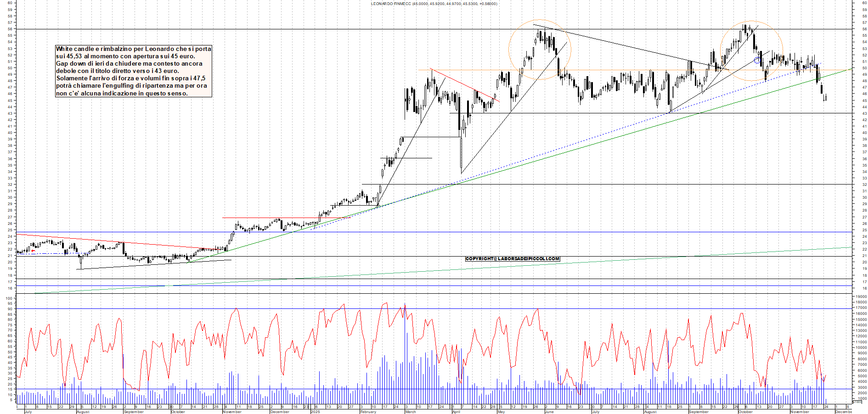
Task: Click the orange circle at the October top
Action: click(750, 50)
